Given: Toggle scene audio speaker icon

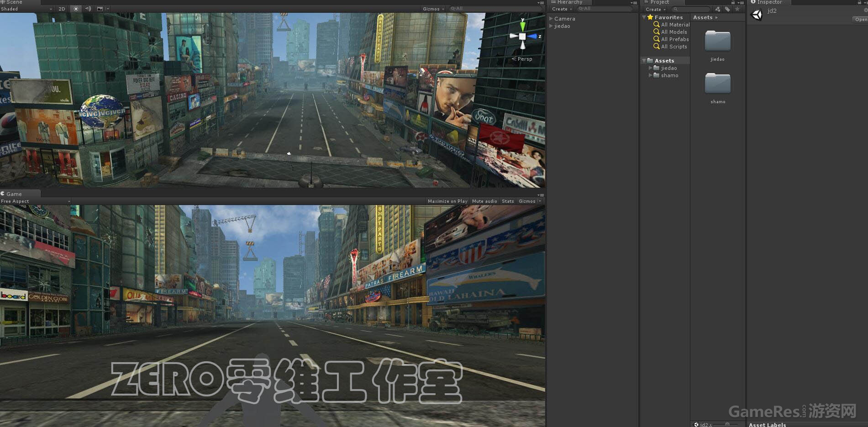Looking at the screenshot, I should (88, 9).
